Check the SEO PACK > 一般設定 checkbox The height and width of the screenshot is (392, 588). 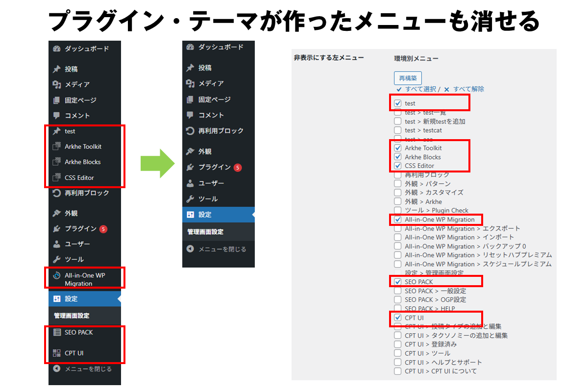point(398,291)
